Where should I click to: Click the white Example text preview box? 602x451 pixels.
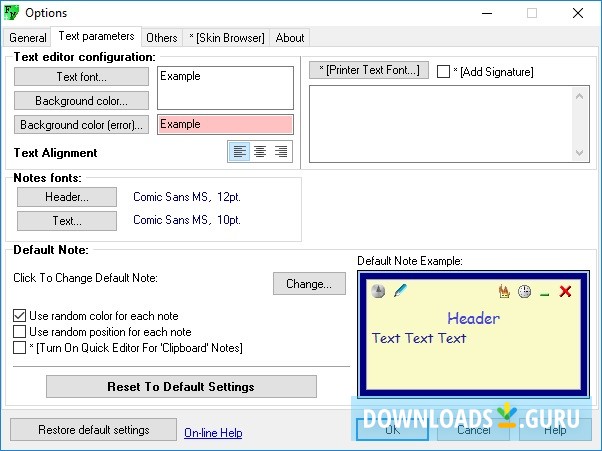225,88
